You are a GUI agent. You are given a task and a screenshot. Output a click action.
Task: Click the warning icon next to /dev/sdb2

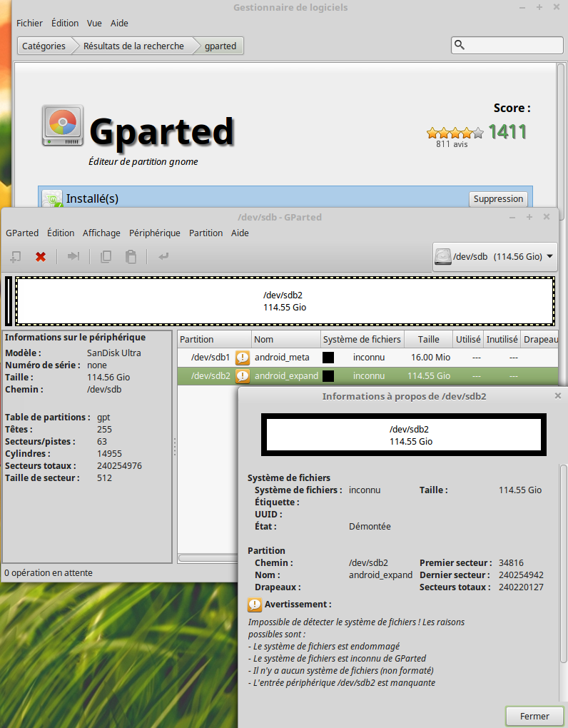click(243, 375)
